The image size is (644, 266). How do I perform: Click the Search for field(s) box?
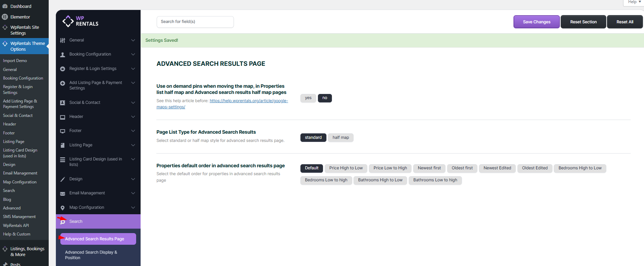(195, 22)
